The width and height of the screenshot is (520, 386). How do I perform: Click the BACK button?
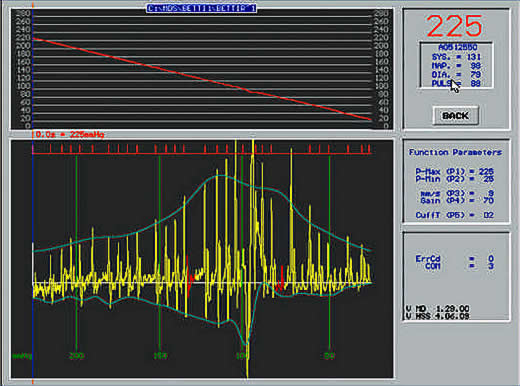tap(455, 115)
